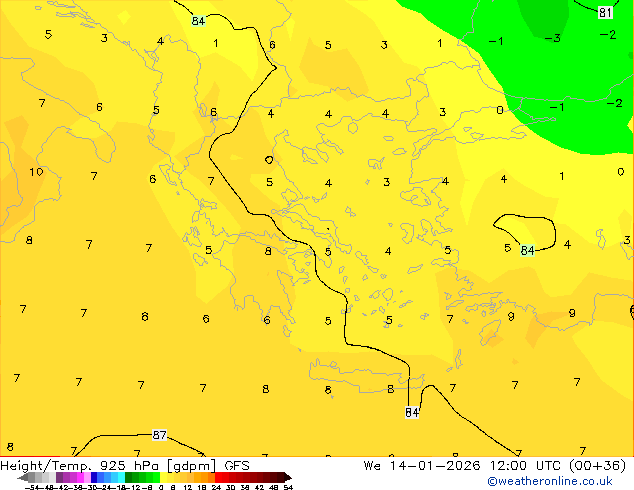The width and height of the screenshot is (634, 490).
Task: Click the '-54' legend scale label
Action: [32, 487]
